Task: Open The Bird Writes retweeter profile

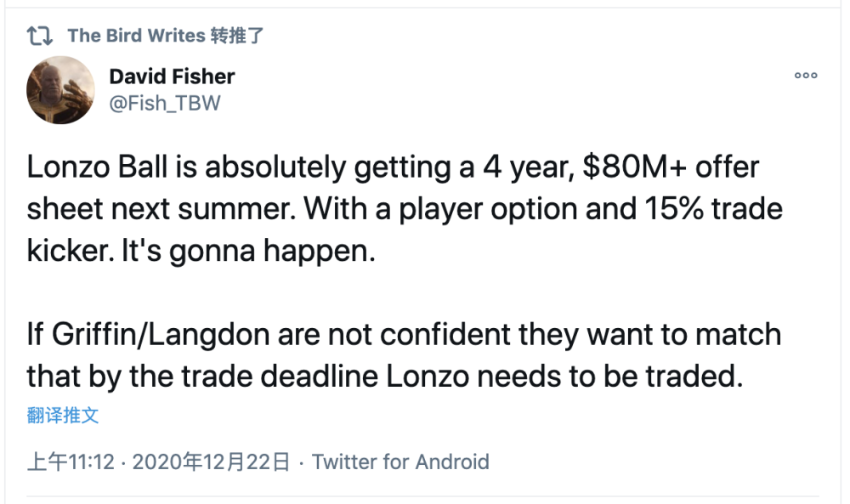Action: click(x=136, y=36)
